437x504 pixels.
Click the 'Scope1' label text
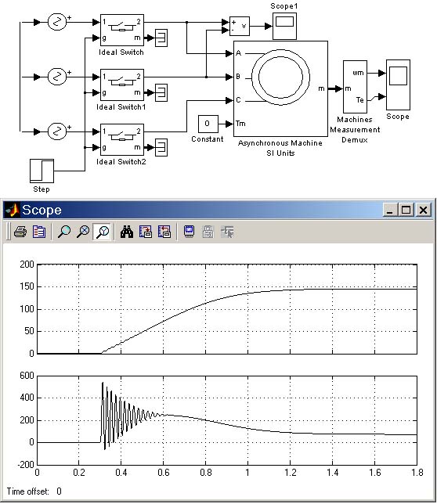click(x=284, y=6)
